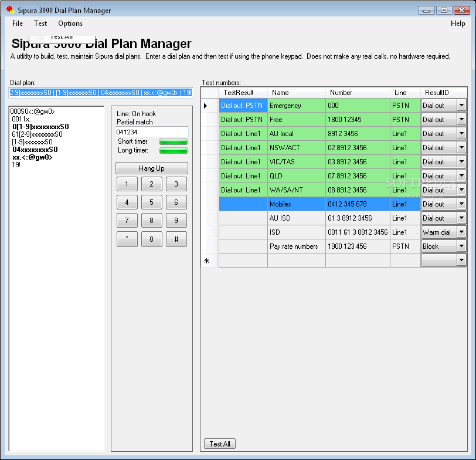Select dial plan entry 61[2-9]xxxxxxxxS0
This screenshot has height=460, width=476.
click(37, 134)
